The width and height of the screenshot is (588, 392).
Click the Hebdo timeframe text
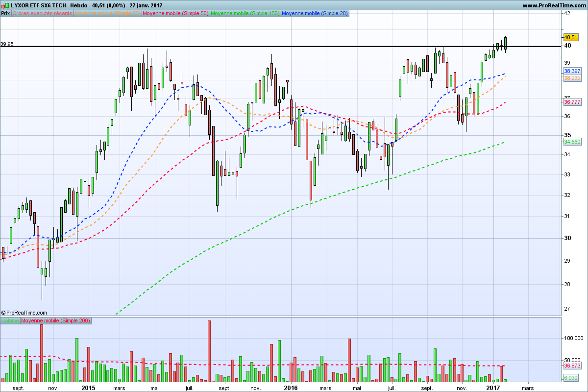point(79,5)
